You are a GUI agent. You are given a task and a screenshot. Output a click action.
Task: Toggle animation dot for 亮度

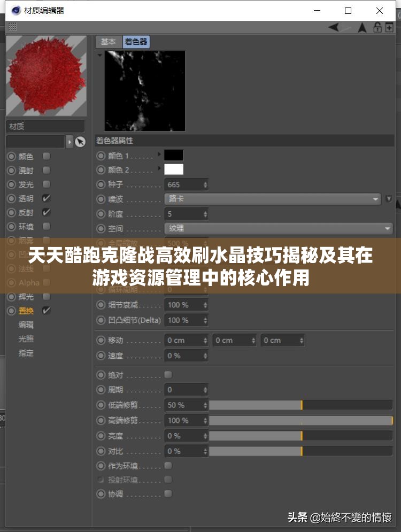[x=101, y=436]
